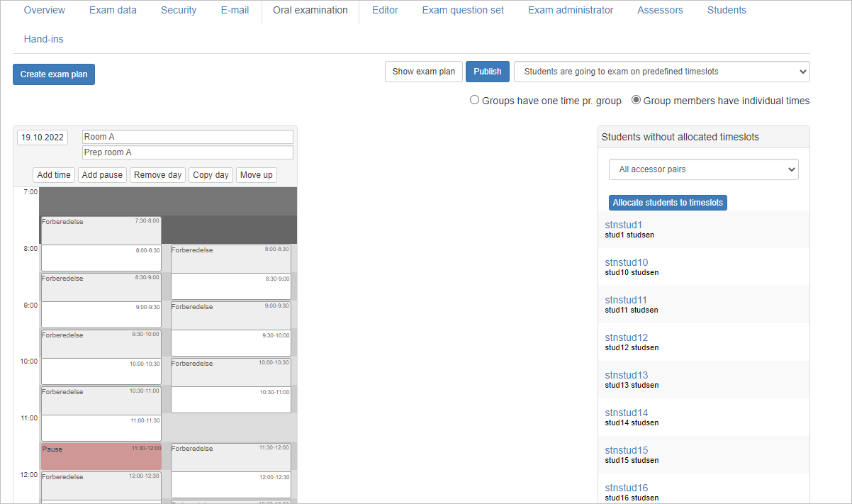Select the Forberedelse 9:00-9:30 slot
852x504 pixels.
click(x=231, y=315)
